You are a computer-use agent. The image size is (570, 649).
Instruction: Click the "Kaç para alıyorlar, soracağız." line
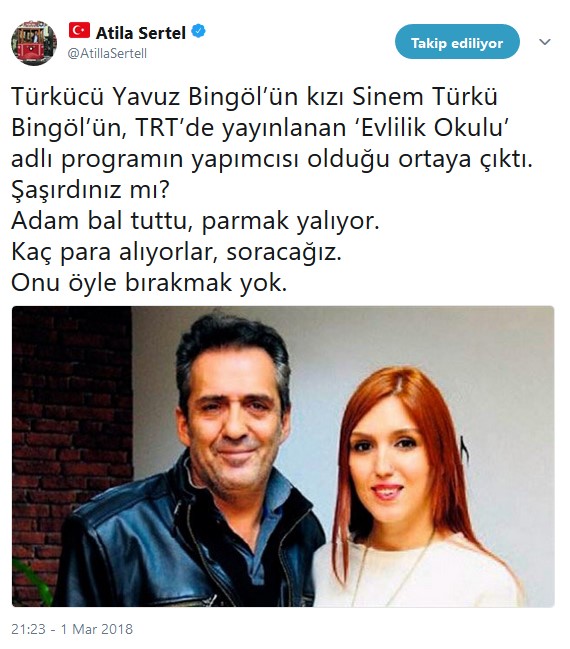[x=176, y=252]
